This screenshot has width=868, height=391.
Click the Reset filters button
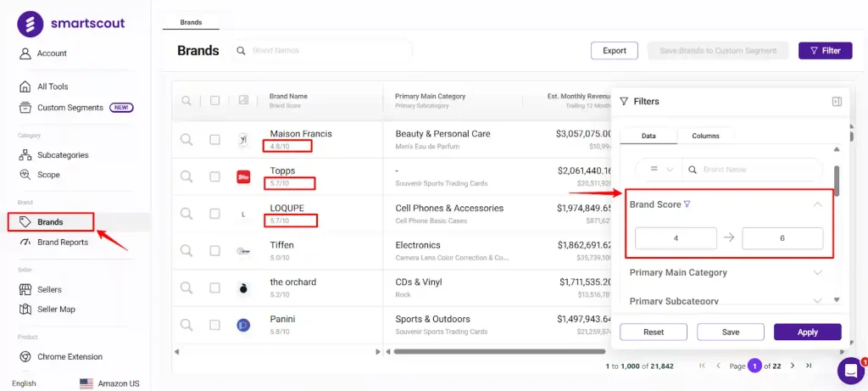pos(654,332)
